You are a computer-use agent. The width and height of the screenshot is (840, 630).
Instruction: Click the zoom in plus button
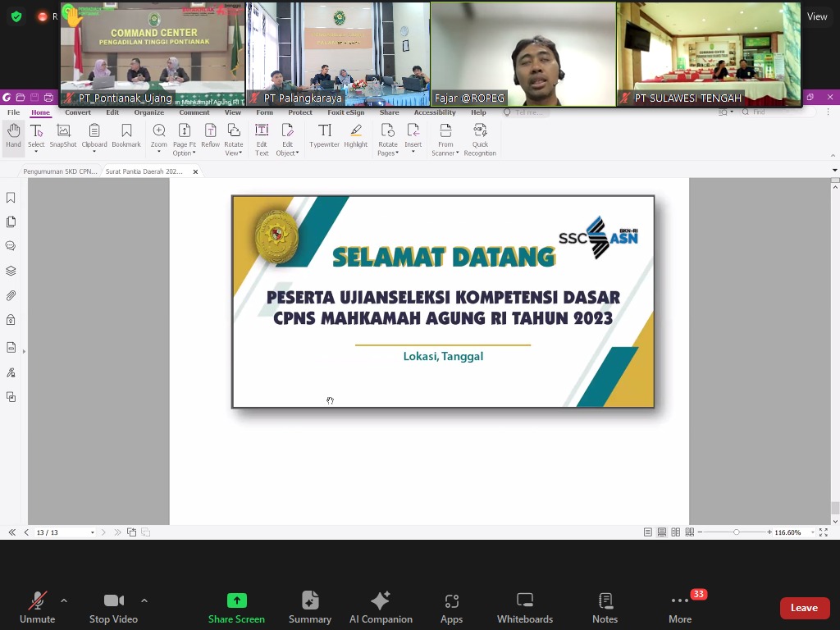[769, 532]
